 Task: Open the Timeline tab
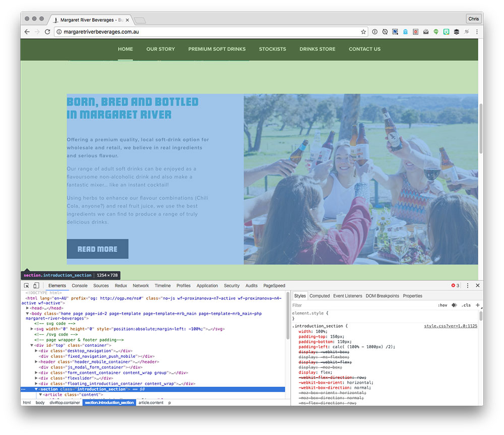coord(163,285)
